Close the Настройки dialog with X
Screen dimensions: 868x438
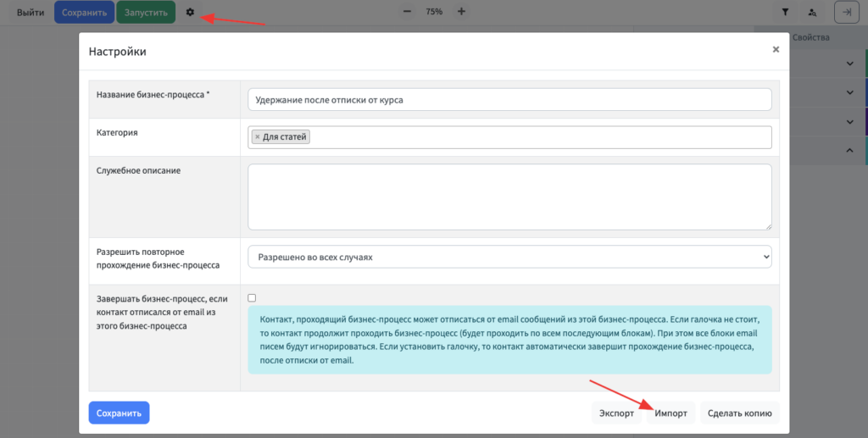775,50
